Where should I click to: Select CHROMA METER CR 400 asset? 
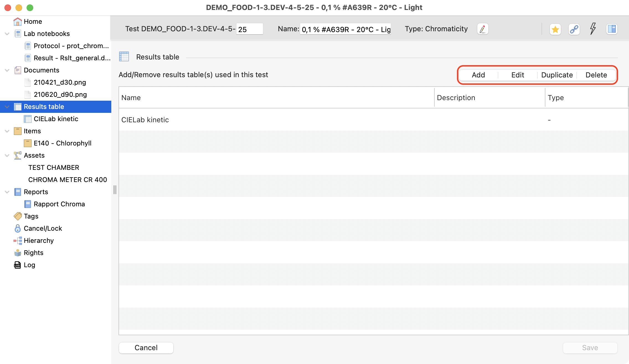pyautogui.click(x=68, y=180)
